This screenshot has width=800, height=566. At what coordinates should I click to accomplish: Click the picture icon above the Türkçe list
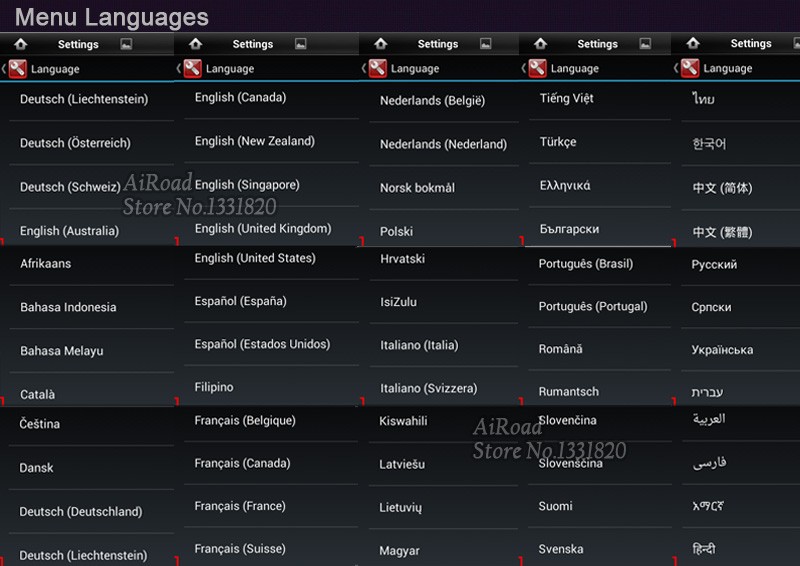[x=645, y=44]
